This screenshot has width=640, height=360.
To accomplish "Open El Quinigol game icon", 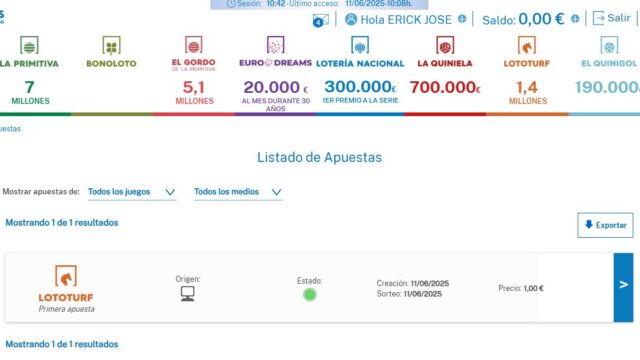I will 609,45.
